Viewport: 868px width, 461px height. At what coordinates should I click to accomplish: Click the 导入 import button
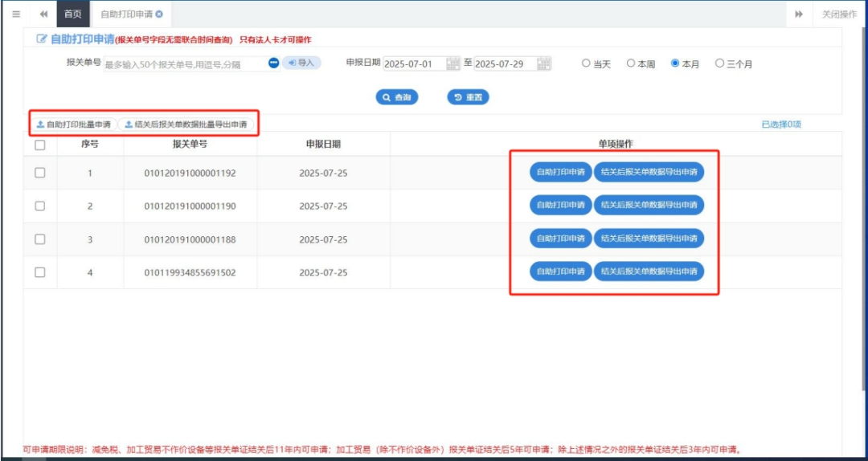(x=301, y=63)
